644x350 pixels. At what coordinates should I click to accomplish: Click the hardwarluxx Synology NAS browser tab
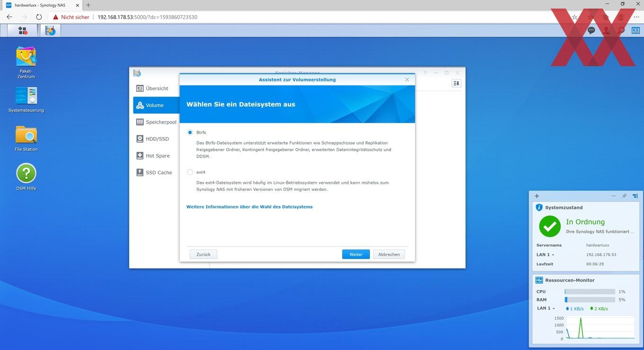(x=41, y=5)
